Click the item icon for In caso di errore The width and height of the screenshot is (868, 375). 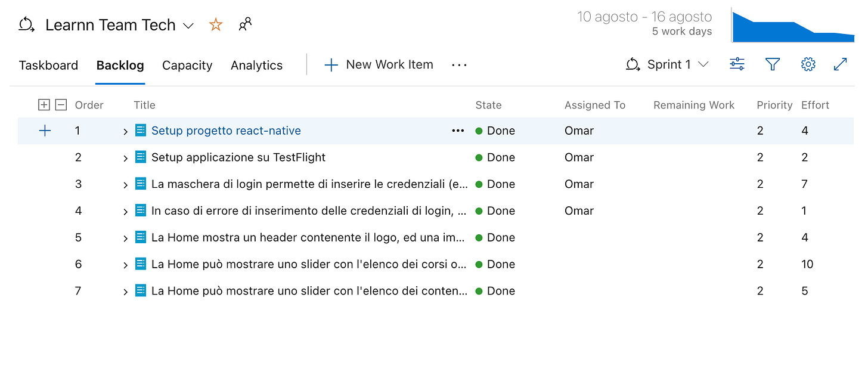141,210
